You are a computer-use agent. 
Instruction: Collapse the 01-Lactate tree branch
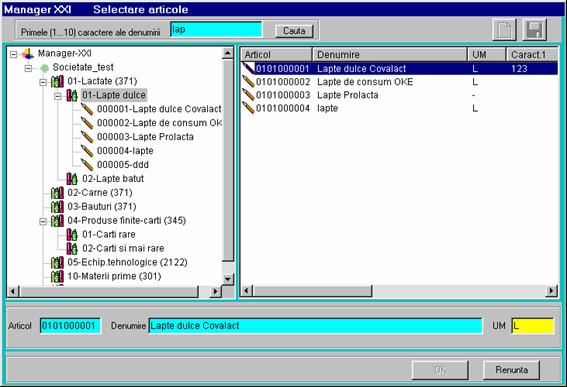43,82
